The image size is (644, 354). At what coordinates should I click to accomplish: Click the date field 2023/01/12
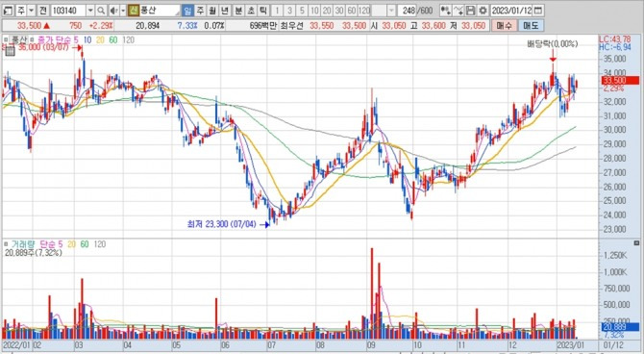(x=511, y=11)
